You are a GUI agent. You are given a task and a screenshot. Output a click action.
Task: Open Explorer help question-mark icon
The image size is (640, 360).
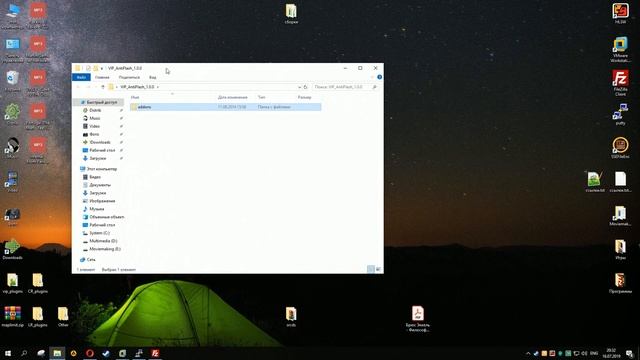(380, 77)
